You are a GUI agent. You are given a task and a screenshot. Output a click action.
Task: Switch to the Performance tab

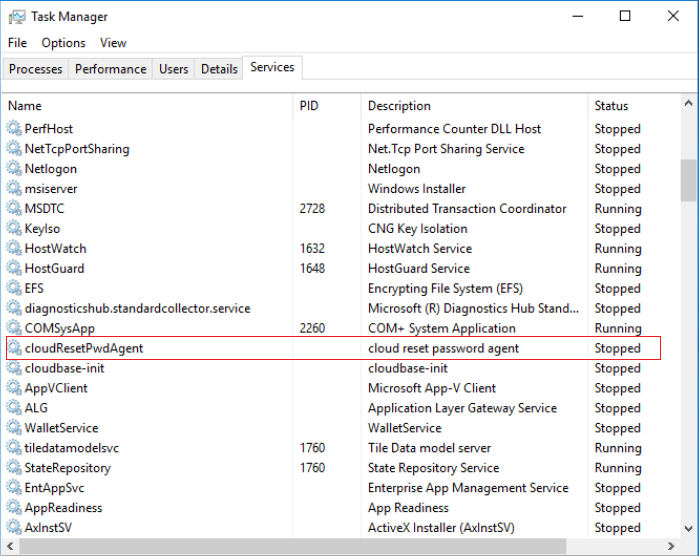[111, 69]
